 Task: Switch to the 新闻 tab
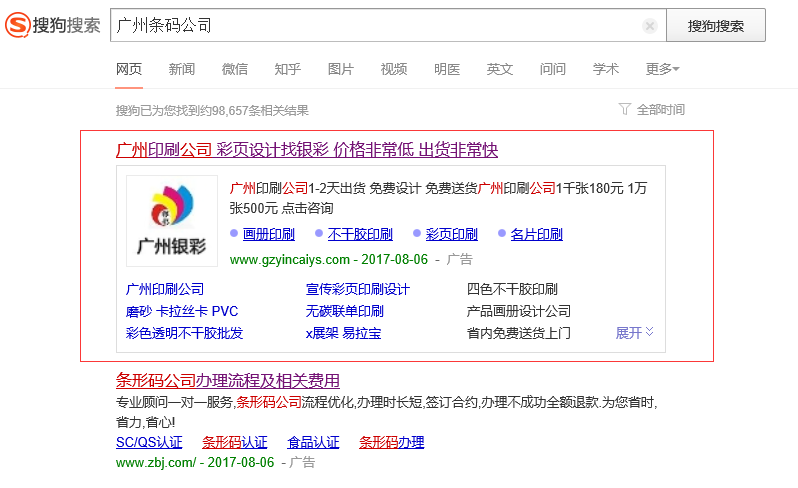point(181,69)
